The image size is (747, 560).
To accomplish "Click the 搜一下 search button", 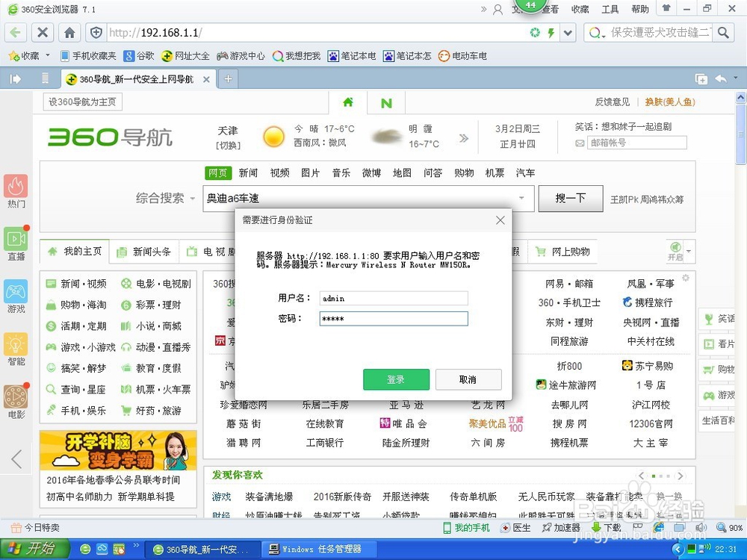I will (570, 198).
